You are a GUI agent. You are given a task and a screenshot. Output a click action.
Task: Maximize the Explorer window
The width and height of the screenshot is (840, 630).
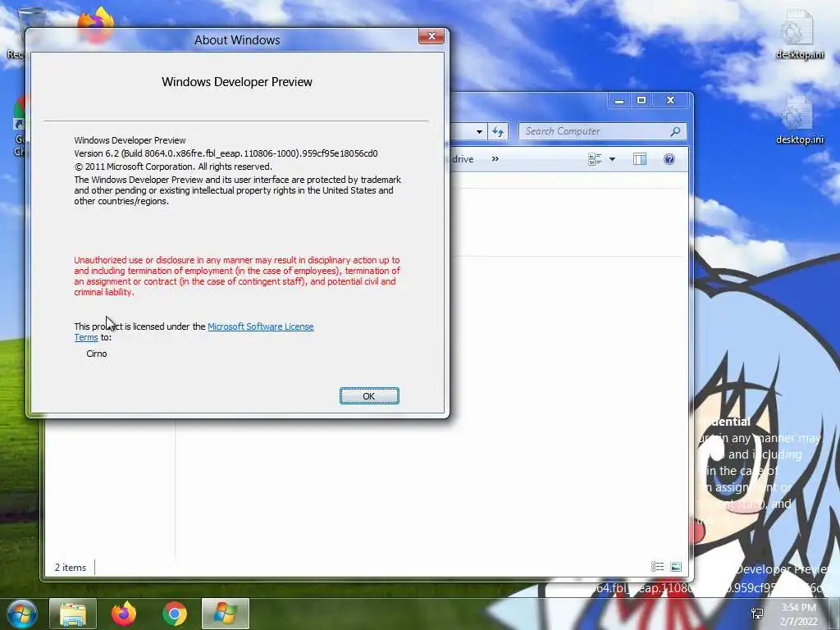point(641,101)
